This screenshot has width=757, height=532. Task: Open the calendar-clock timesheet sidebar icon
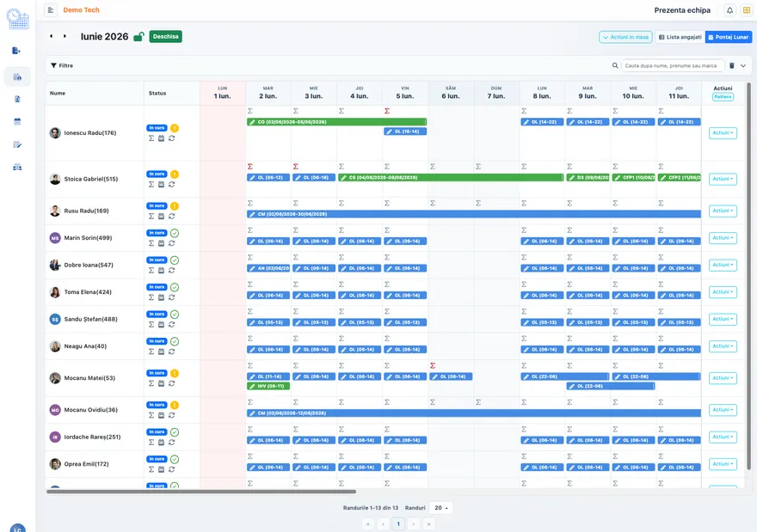[17, 76]
